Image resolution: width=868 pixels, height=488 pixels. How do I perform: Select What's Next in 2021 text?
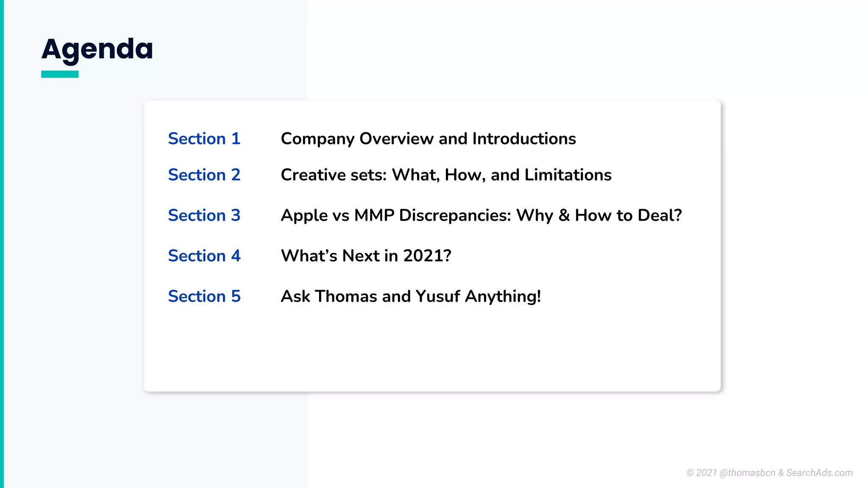point(366,256)
